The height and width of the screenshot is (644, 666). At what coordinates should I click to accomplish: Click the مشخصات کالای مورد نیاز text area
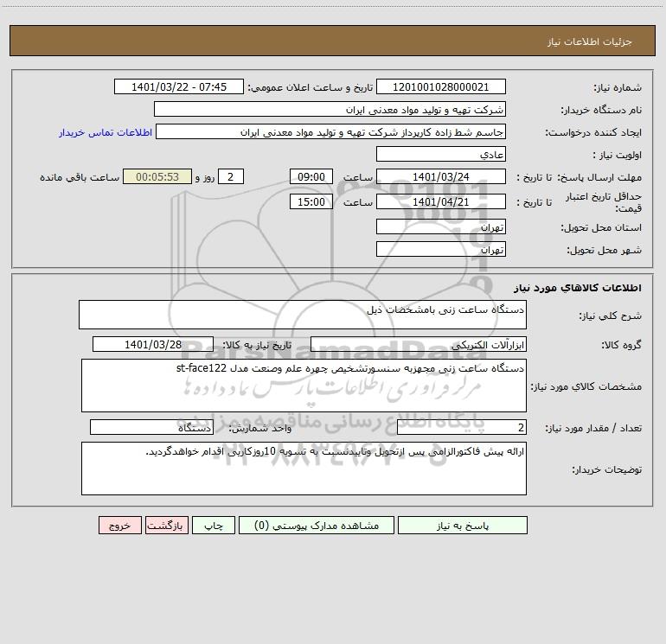point(304,386)
